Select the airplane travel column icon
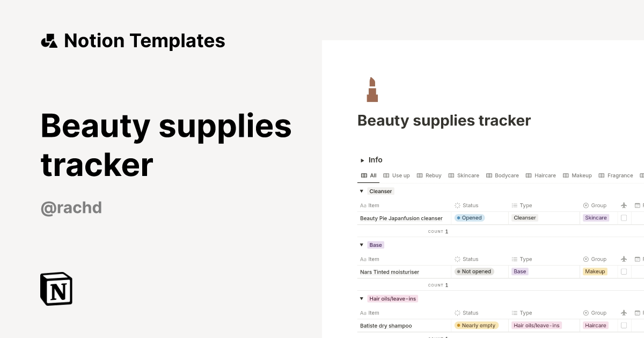The image size is (644, 338). 624,205
